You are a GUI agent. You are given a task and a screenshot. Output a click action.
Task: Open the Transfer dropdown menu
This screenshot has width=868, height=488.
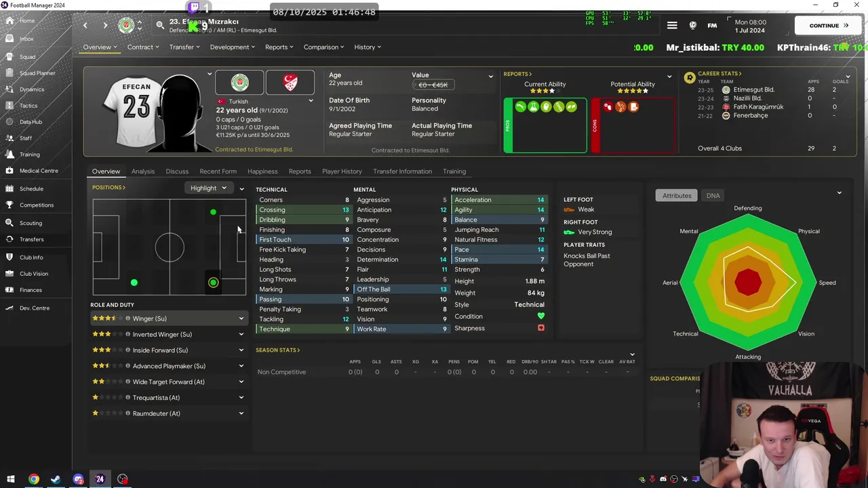(184, 47)
